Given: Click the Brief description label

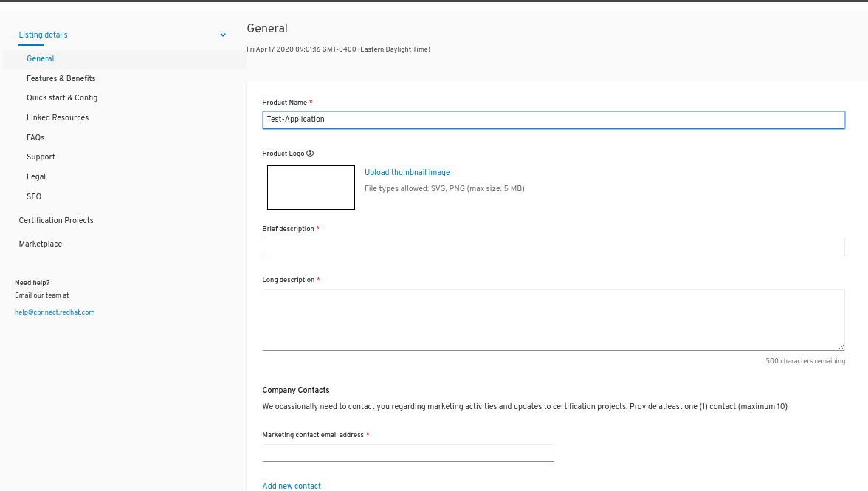Looking at the screenshot, I should pos(289,229).
